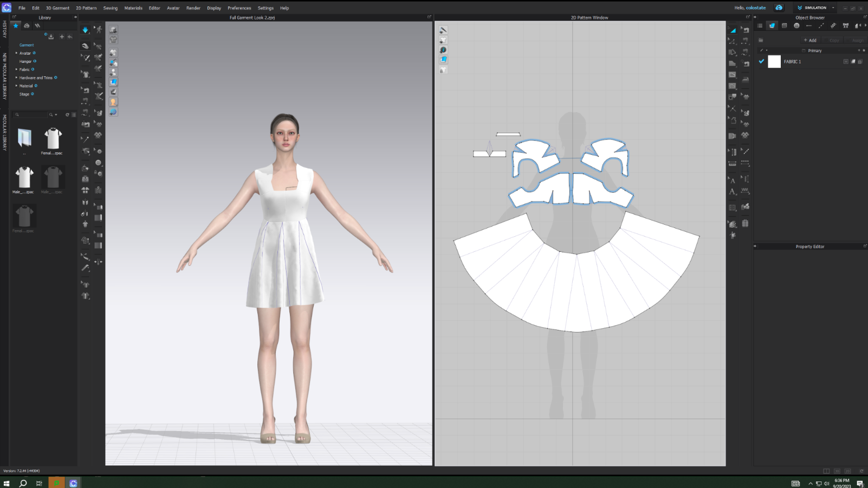Select the Edit Pattern tool in 2D toolbar
Screen dimensions: 868x488
point(733,41)
